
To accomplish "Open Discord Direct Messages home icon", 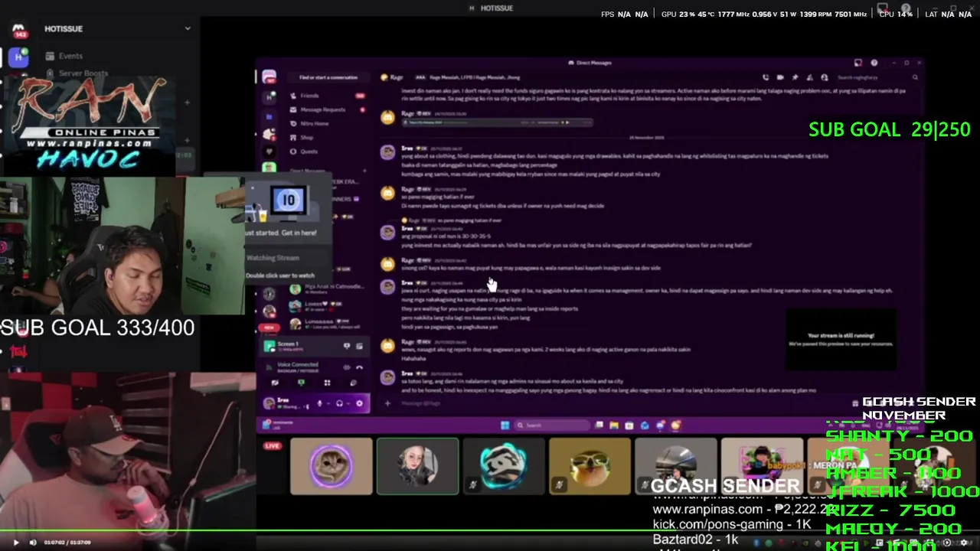I will (x=269, y=77).
